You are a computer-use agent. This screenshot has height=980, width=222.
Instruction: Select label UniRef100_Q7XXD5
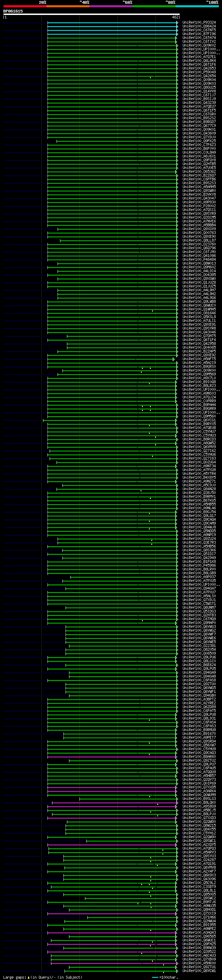coord(199,787)
